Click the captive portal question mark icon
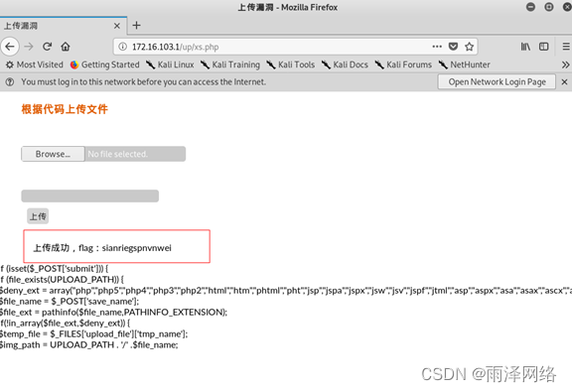 point(10,81)
